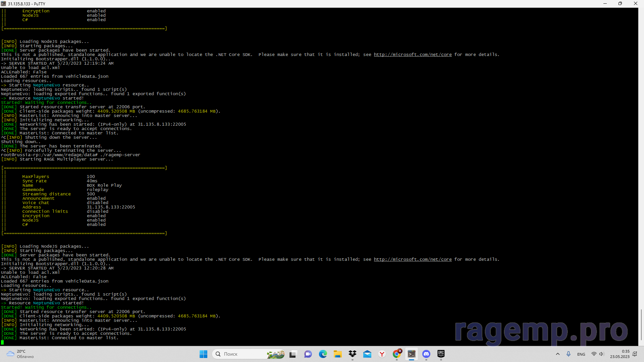Open ENG input language switcher
644x362 pixels.
point(581,354)
